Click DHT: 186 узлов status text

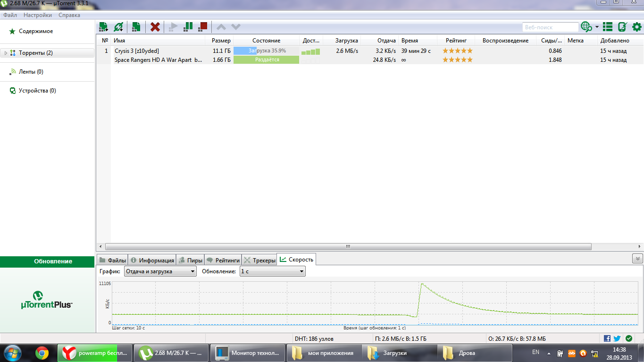click(x=314, y=339)
